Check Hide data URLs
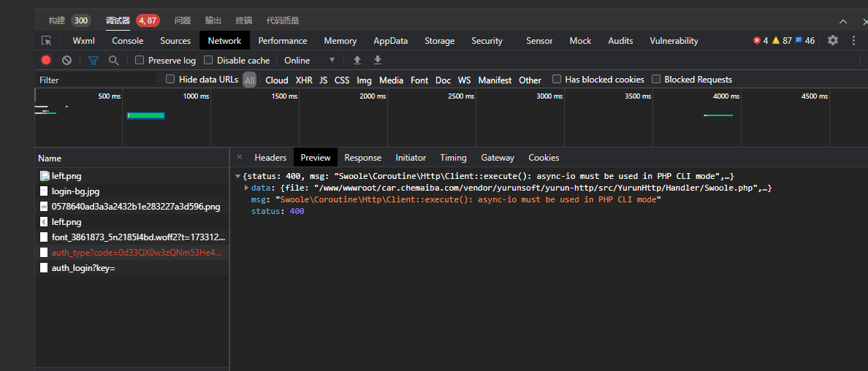This screenshot has width=868, height=371. [170, 79]
